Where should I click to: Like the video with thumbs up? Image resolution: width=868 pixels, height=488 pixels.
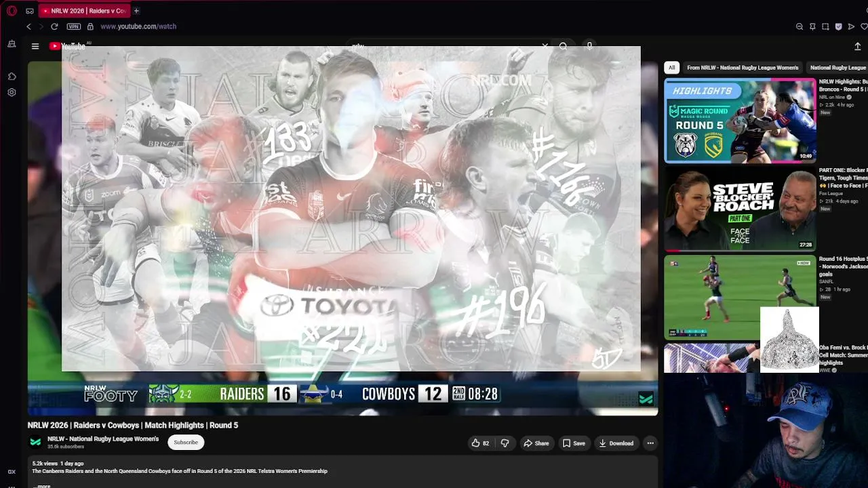coord(480,443)
